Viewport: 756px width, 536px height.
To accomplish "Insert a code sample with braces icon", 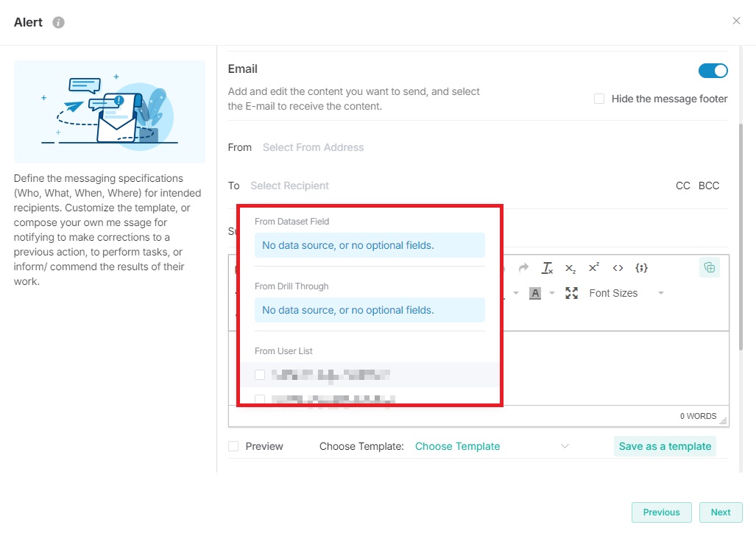I will tap(641, 268).
